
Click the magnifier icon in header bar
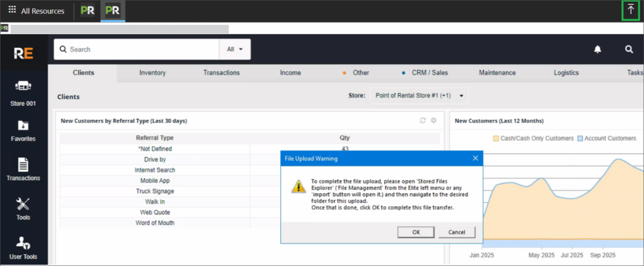click(629, 49)
